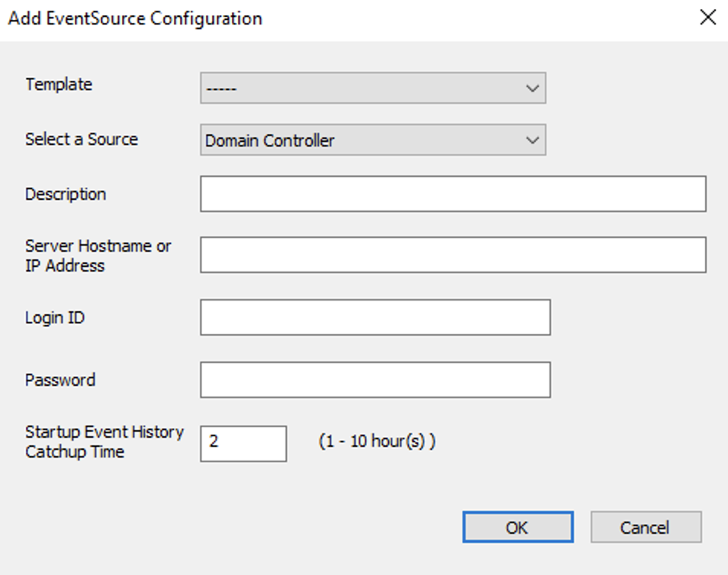Select the Password input box

(x=375, y=380)
